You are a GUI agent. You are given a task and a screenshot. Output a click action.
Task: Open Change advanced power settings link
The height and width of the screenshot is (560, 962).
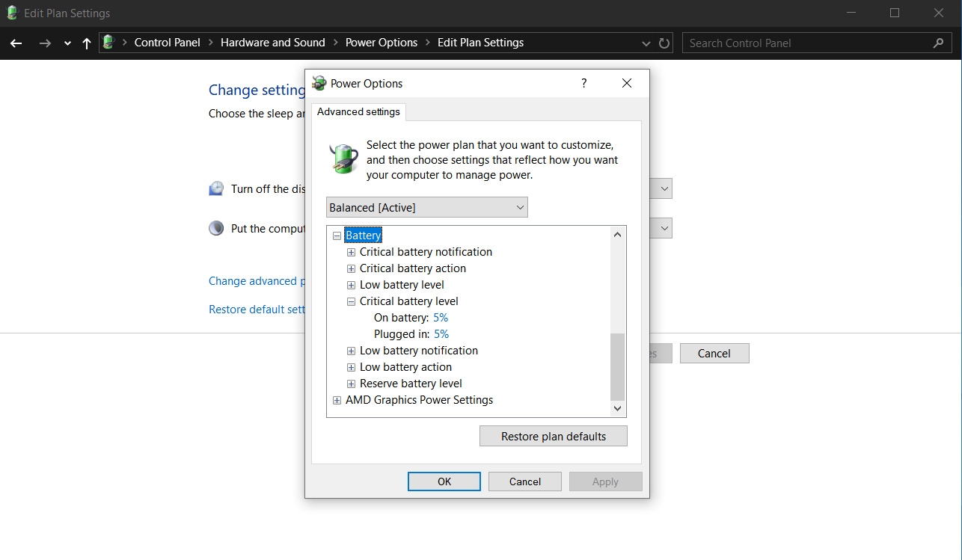[257, 281]
